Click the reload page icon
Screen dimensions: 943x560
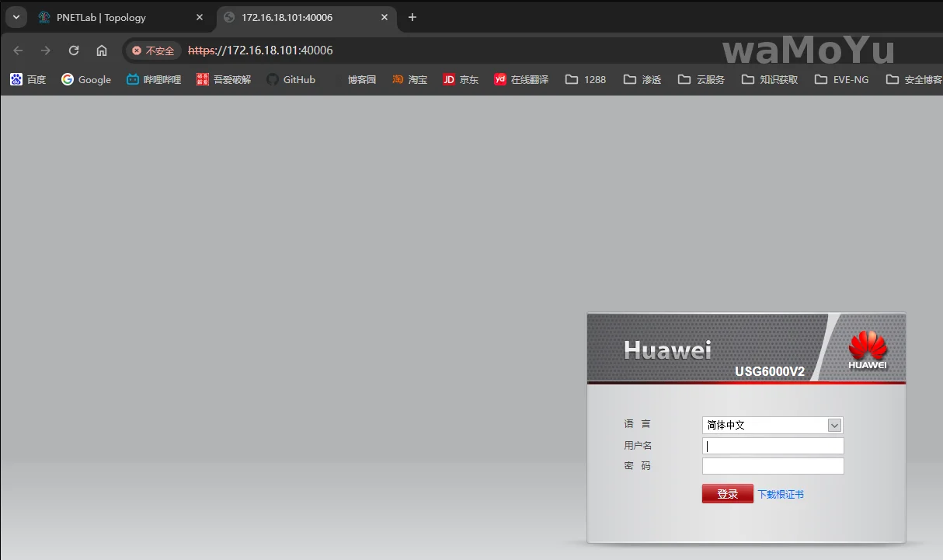point(74,50)
